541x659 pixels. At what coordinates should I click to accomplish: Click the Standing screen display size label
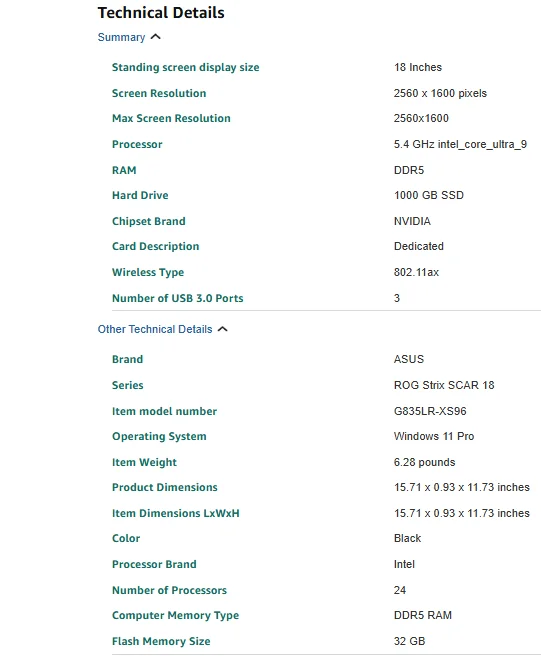tap(185, 67)
